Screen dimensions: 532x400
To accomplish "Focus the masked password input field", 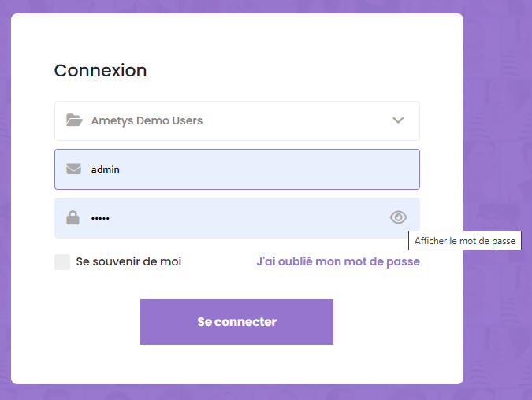I will (237, 218).
